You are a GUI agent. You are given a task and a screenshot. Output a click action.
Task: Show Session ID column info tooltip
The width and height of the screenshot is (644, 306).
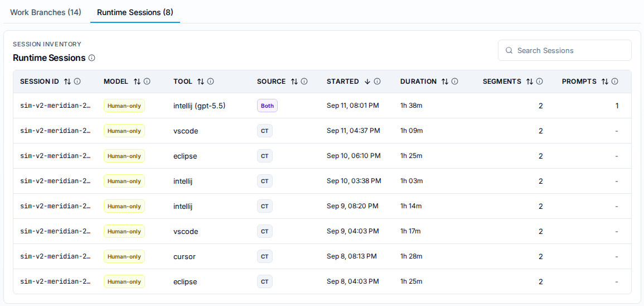tap(77, 82)
